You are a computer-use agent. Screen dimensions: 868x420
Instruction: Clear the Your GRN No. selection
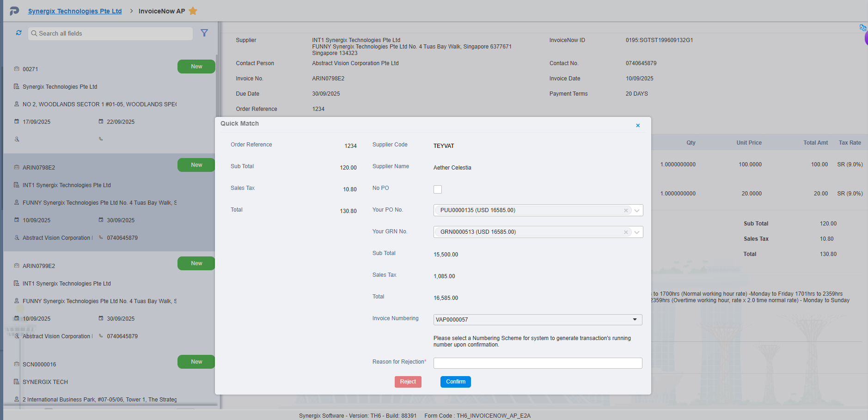click(626, 232)
